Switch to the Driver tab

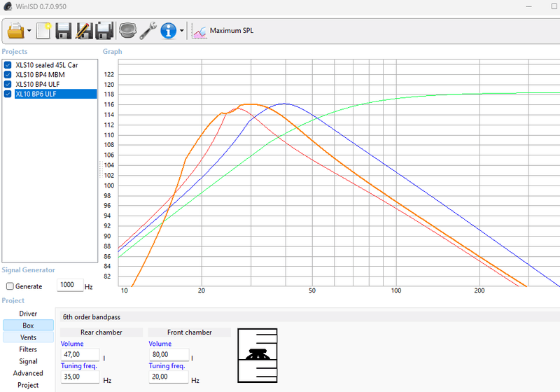click(x=28, y=314)
